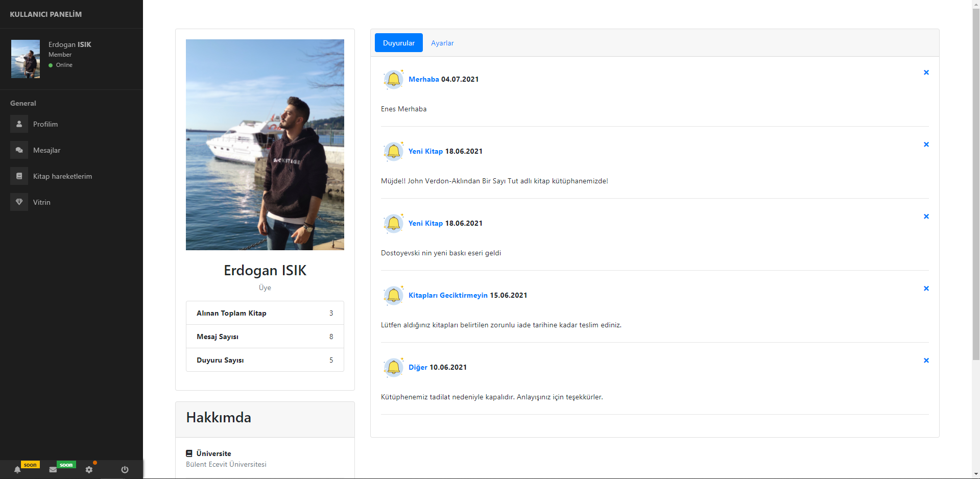980x479 pixels.
Task: Dismiss the Diğer announcement
Action: pyautogui.click(x=926, y=360)
